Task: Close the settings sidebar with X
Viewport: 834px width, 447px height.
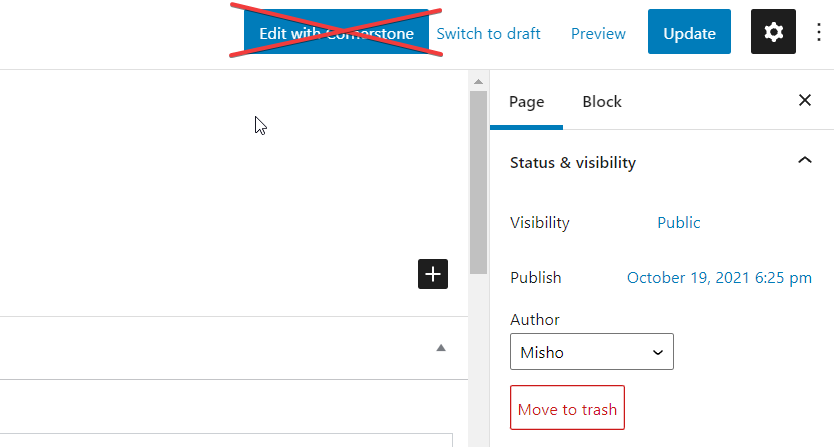Action: tap(804, 101)
